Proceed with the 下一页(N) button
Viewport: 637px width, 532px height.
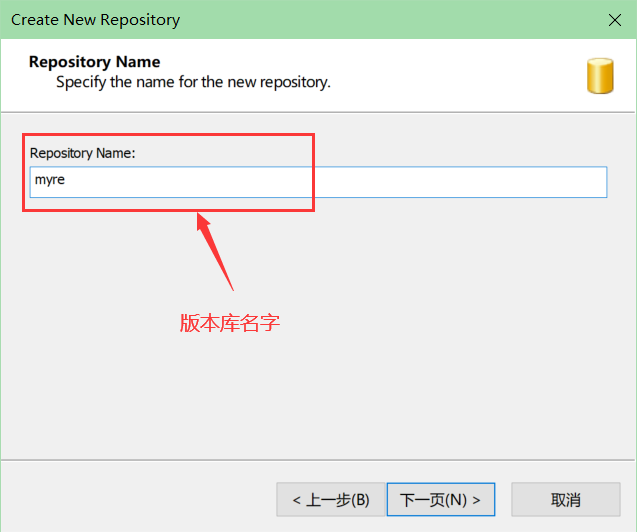click(x=441, y=500)
